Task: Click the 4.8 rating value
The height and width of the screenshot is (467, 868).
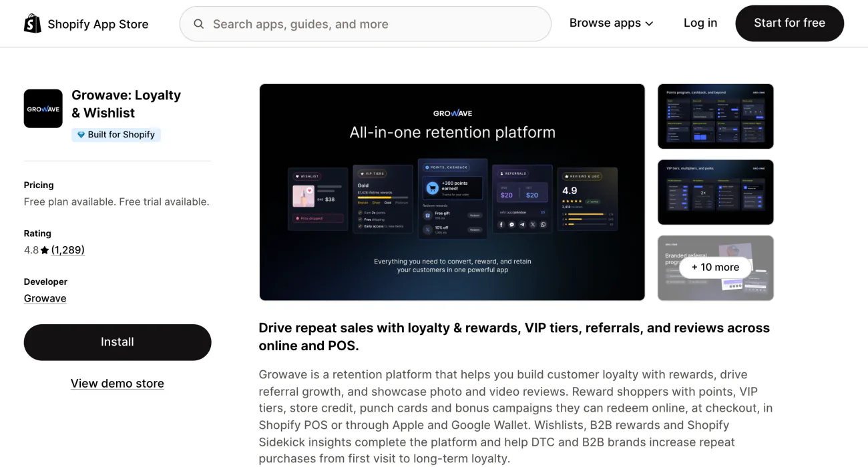Action: pos(31,250)
